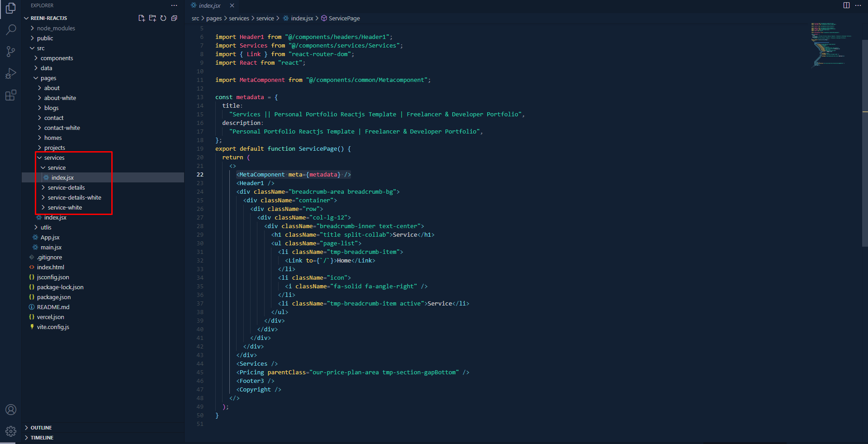The height and width of the screenshot is (444, 868).
Task: Expand the OUTLINE section
Action: coord(41,428)
